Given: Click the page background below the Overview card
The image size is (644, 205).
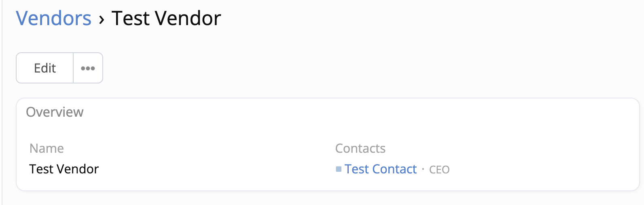Looking at the screenshot, I should click(x=324, y=199).
